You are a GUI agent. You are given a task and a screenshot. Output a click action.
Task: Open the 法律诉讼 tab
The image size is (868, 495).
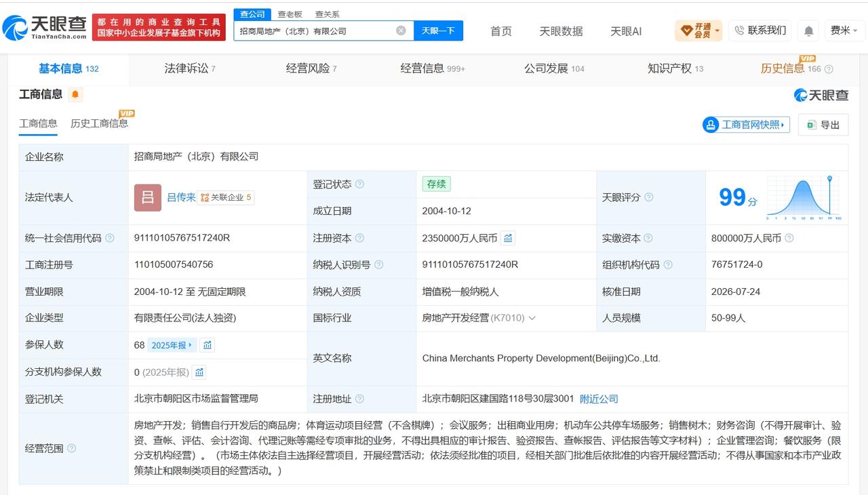(x=190, y=68)
